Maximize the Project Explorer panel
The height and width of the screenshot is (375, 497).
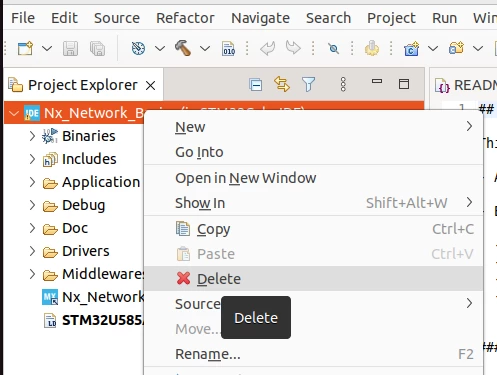404,84
